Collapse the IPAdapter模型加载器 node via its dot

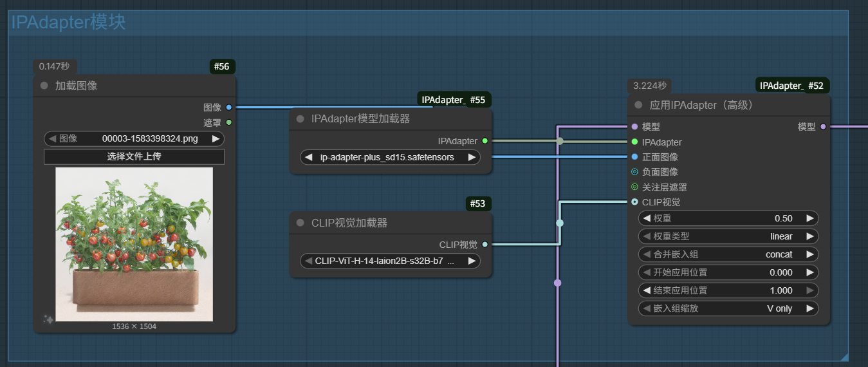point(300,119)
